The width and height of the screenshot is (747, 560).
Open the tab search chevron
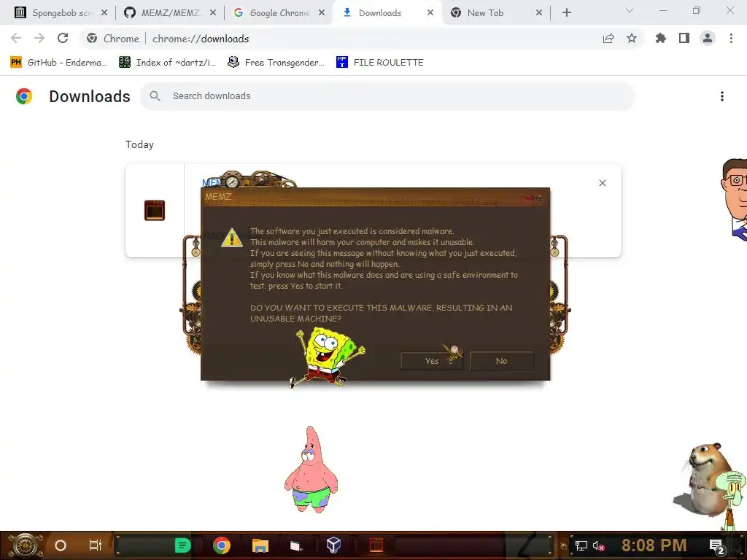pyautogui.click(x=630, y=10)
